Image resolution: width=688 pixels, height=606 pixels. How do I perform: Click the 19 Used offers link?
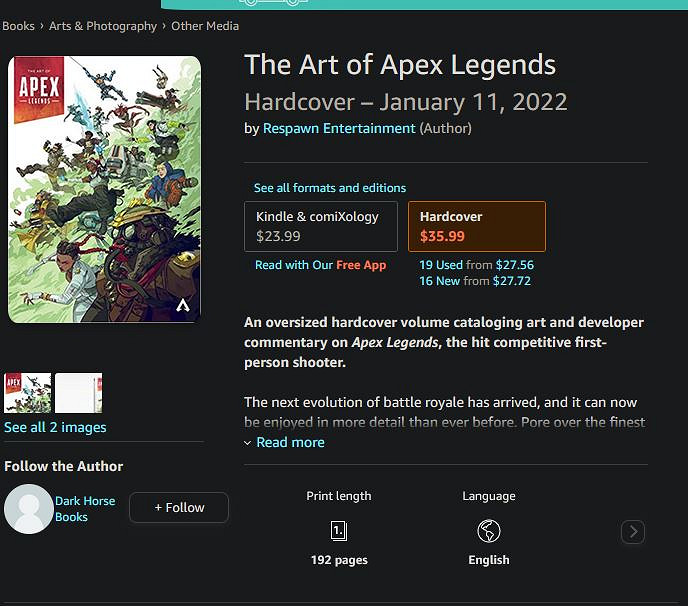click(440, 265)
